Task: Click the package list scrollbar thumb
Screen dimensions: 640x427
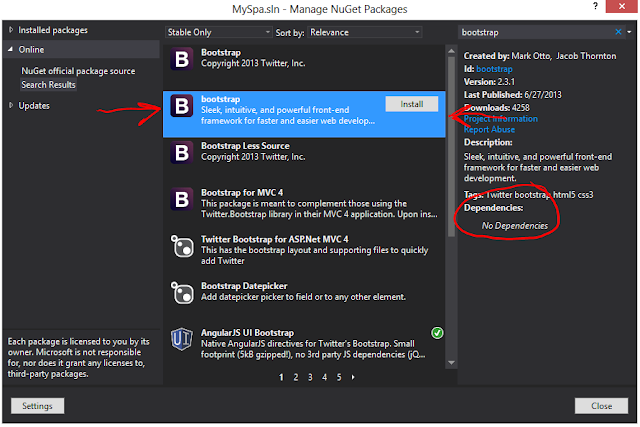Action: [x=451, y=147]
